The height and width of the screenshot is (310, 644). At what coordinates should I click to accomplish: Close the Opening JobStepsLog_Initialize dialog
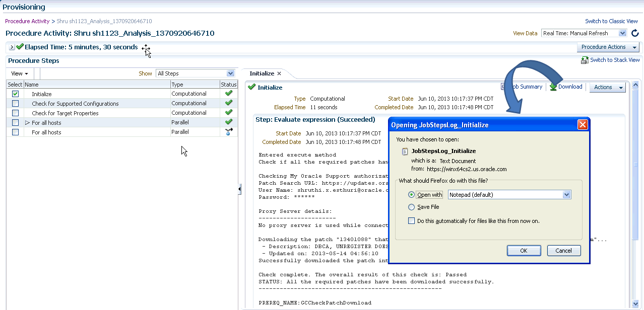583,125
